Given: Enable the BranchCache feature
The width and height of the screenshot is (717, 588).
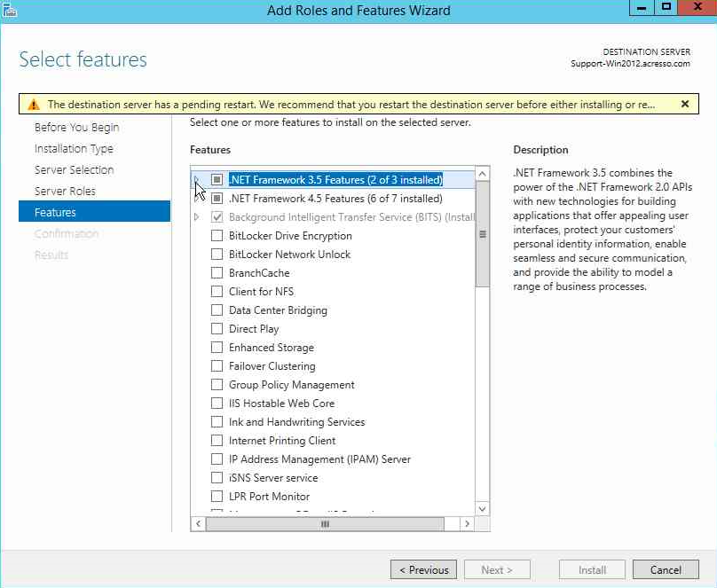Looking at the screenshot, I should coord(215,273).
